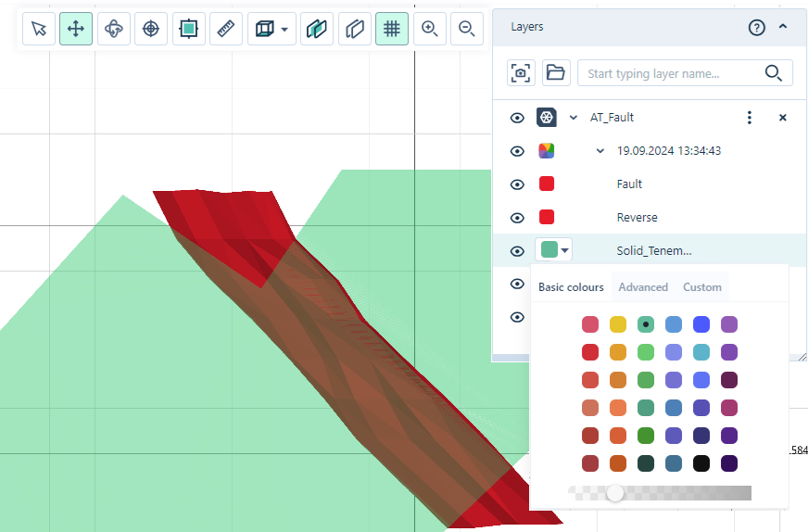Click the opacity slider handle
The height and width of the screenshot is (532, 808).
(614, 493)
